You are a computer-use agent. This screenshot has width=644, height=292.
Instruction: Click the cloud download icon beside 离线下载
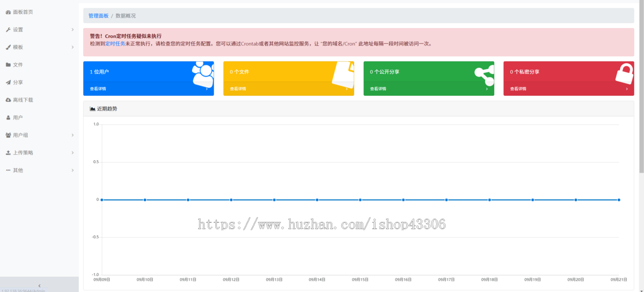point(8,100)
